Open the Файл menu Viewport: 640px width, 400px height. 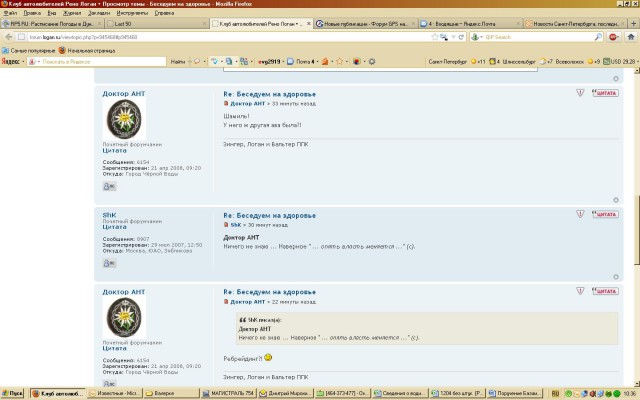coord(10,13)
